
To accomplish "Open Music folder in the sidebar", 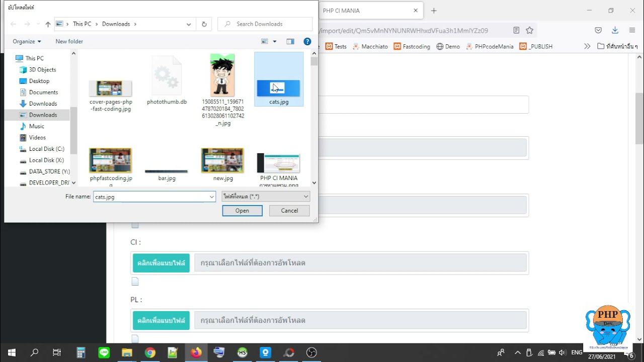I will tap(36, 126).
